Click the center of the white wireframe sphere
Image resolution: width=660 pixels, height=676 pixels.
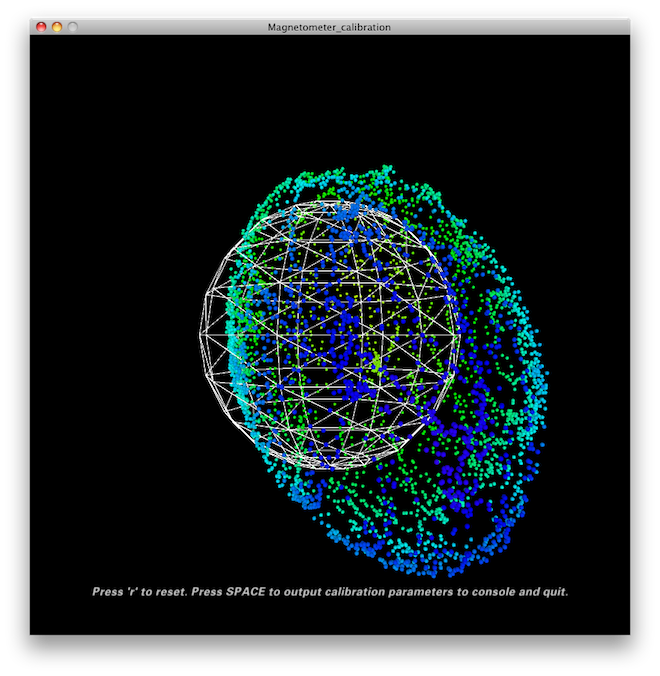pyautogui.click(x=330, y=335)
